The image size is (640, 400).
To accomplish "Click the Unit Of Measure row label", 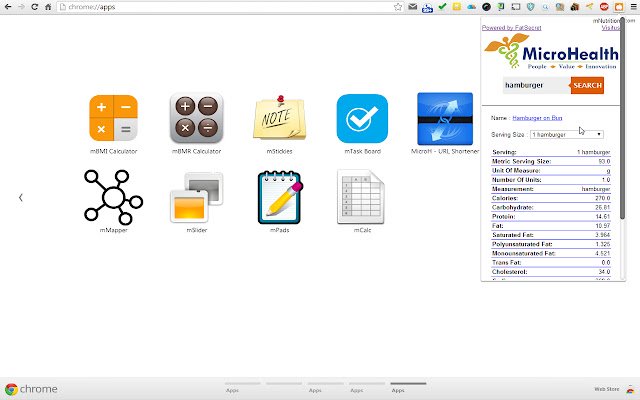I will (x=516, y=171).
